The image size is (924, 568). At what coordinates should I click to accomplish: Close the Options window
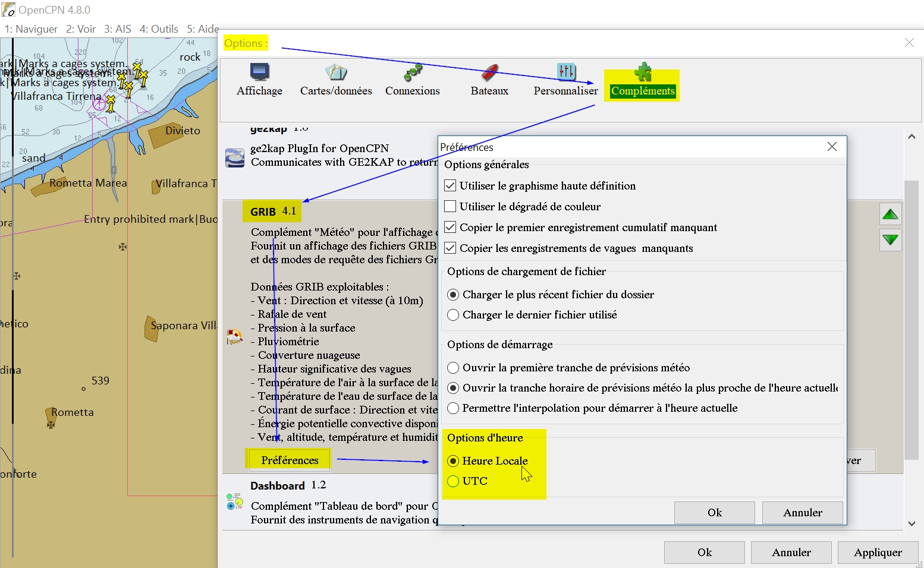(909, 43)
